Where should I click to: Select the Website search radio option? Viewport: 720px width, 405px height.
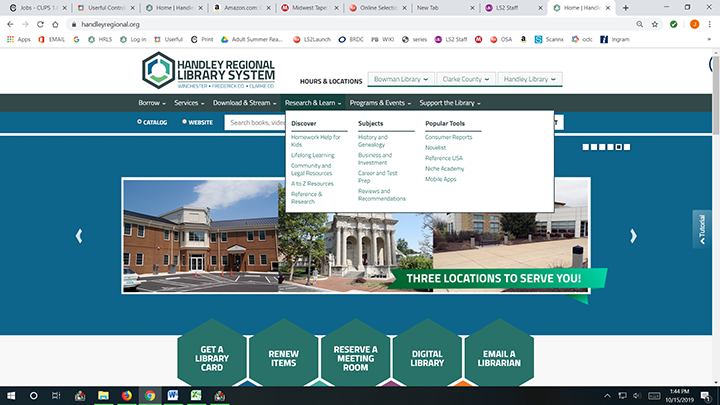[x=185, y=122]
